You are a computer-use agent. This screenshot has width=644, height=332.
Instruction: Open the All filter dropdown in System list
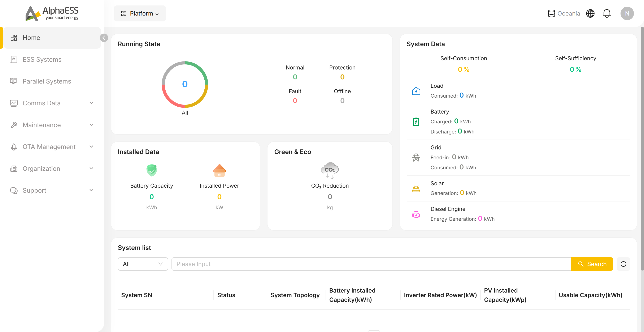click(143, 264)
